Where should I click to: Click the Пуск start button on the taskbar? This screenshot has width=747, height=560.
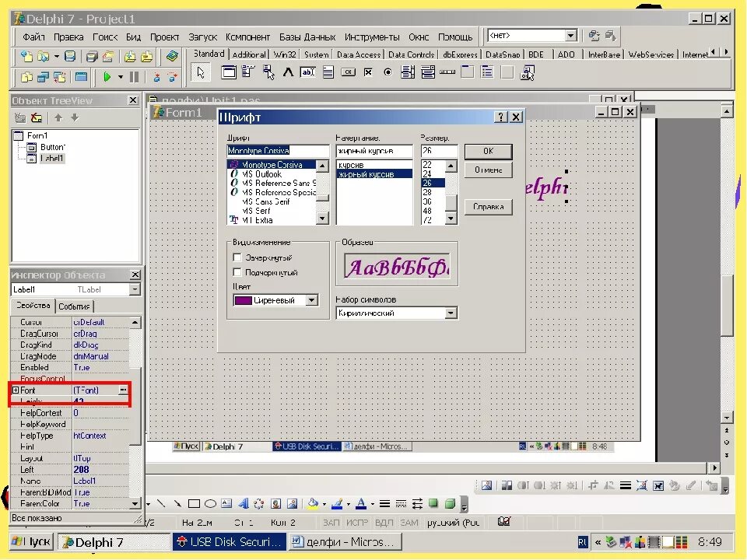click(x=32, y=542)
